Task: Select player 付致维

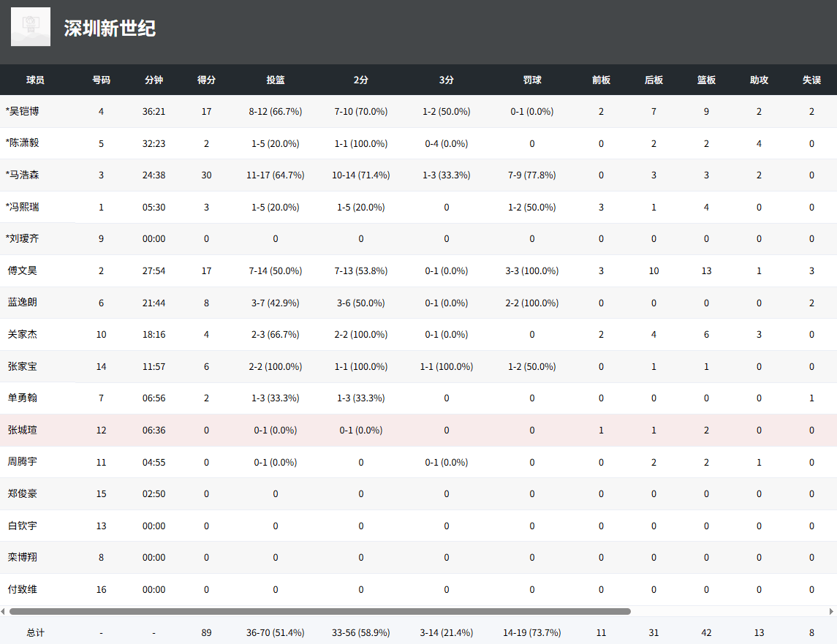Action: 23,589
